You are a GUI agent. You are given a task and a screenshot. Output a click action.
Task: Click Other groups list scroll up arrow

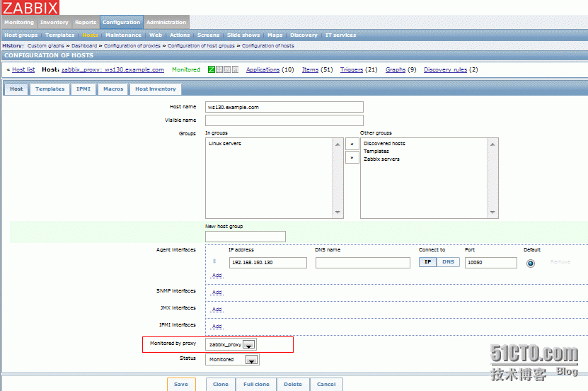pos(492,144)
